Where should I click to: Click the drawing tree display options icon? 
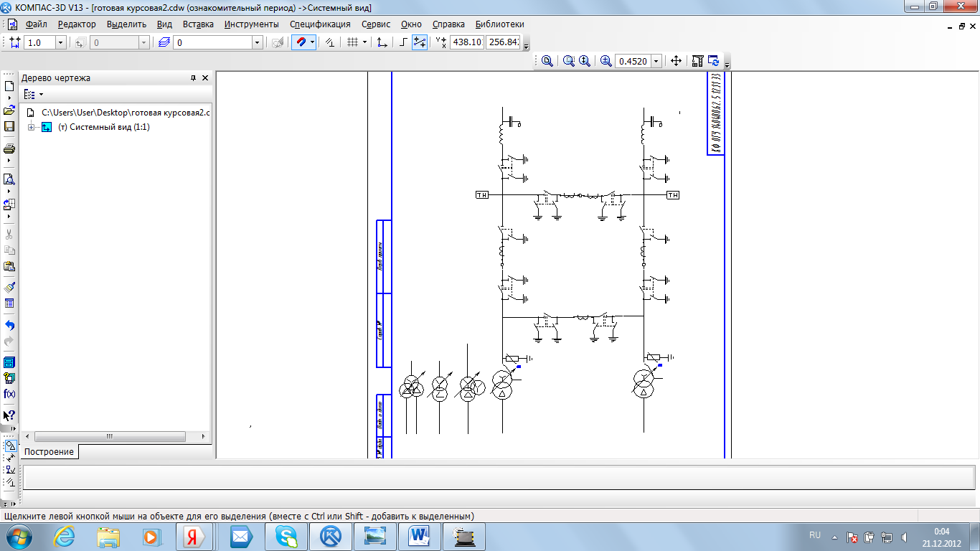[x=29, y=94]
